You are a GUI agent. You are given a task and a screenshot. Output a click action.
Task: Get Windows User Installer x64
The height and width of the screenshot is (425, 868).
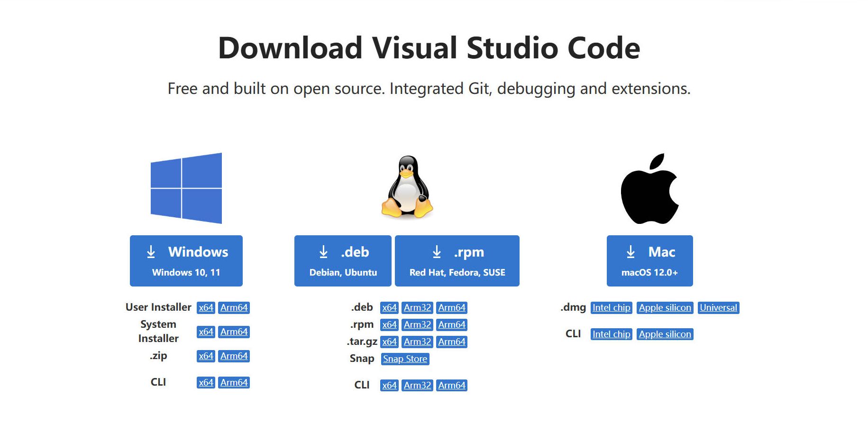206,307
